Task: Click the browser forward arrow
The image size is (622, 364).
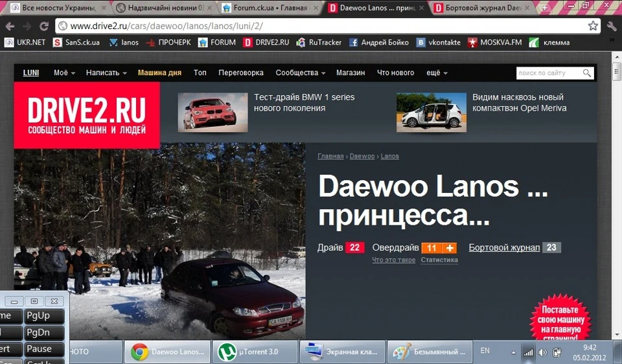Action: coord(27,26)
